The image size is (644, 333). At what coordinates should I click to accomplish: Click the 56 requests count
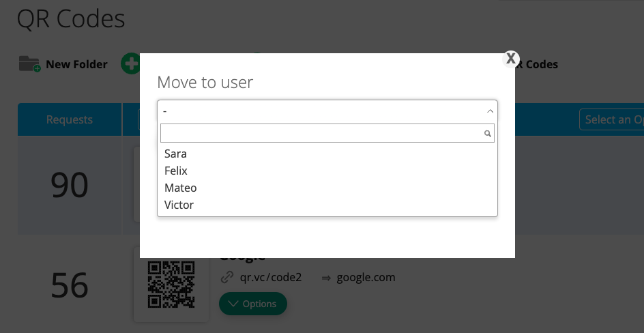pos(70,285)
